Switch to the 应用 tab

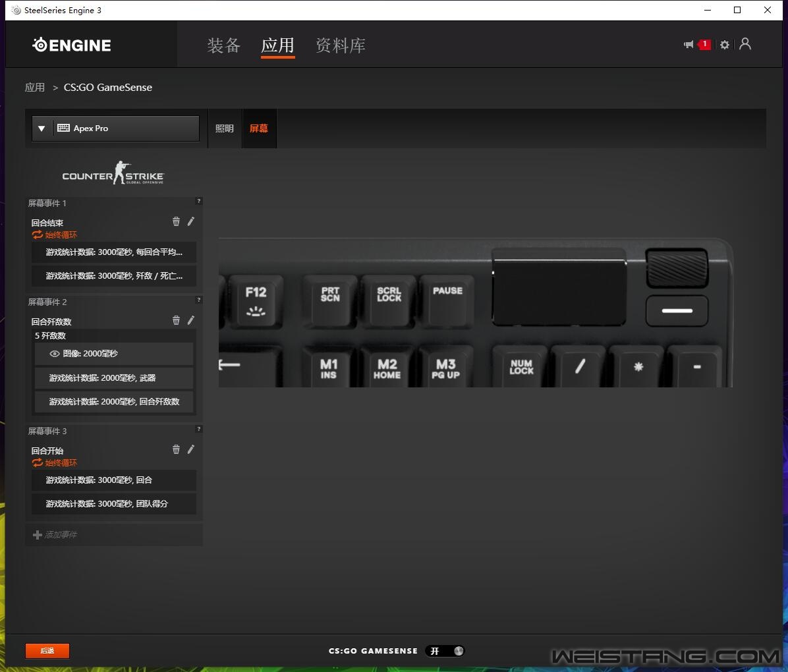277,45
